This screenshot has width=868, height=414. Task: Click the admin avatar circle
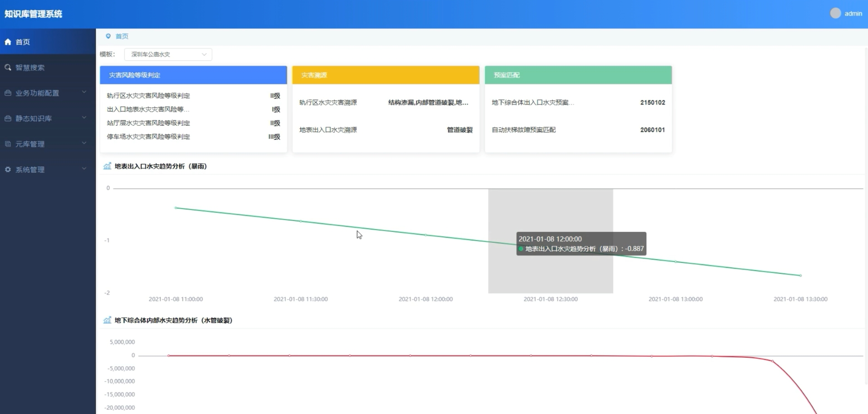tap(835, 13)
